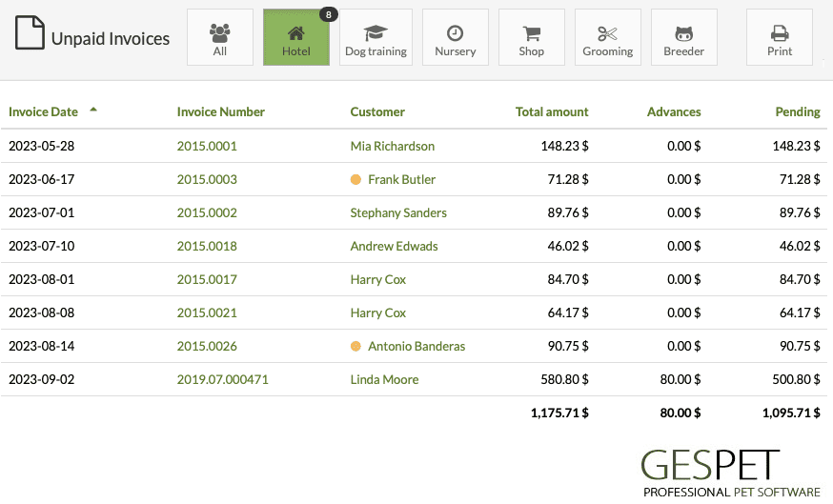Open invoice 2015.0001
This screenshot has height=504, width=833.
pyautogui.click(x=207, y=146)
